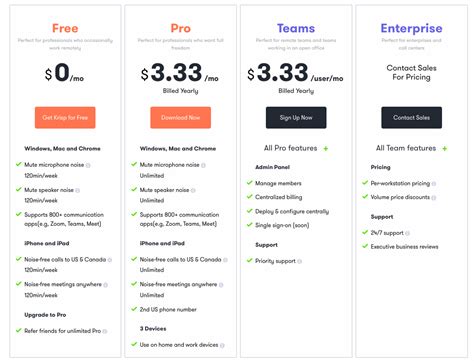The height and width of the screenshot is (361, 474).
Task: Open info icon beside Pro Mute microphone noise
Action: point(203,165)
